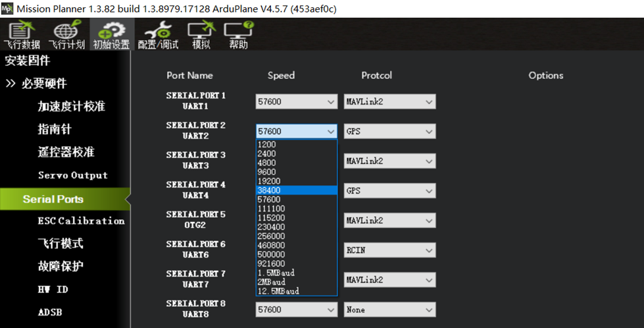Open Serial Port 2 protocol dropdown showing GPS
Image resolution: width=644 pixels, height=328 pixels.
point(389,131)
